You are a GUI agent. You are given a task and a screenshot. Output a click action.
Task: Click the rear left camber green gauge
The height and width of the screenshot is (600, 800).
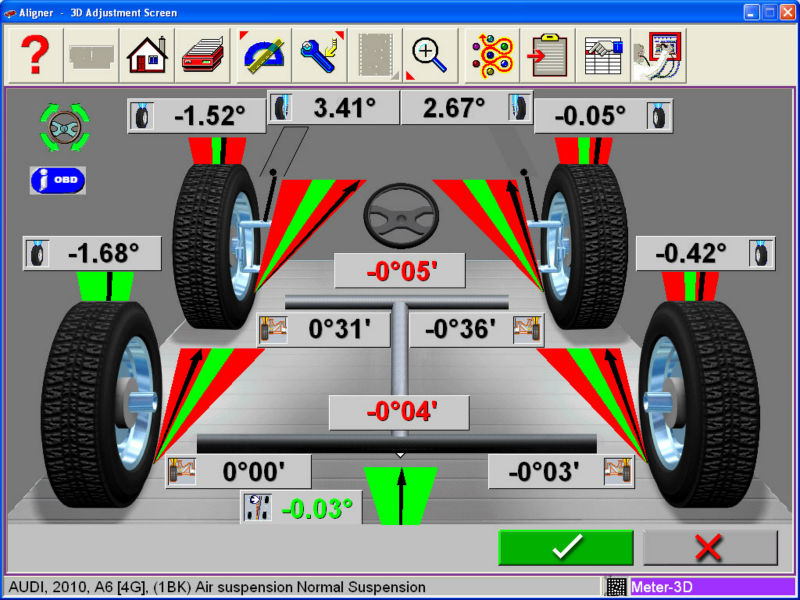coord(106,286)
